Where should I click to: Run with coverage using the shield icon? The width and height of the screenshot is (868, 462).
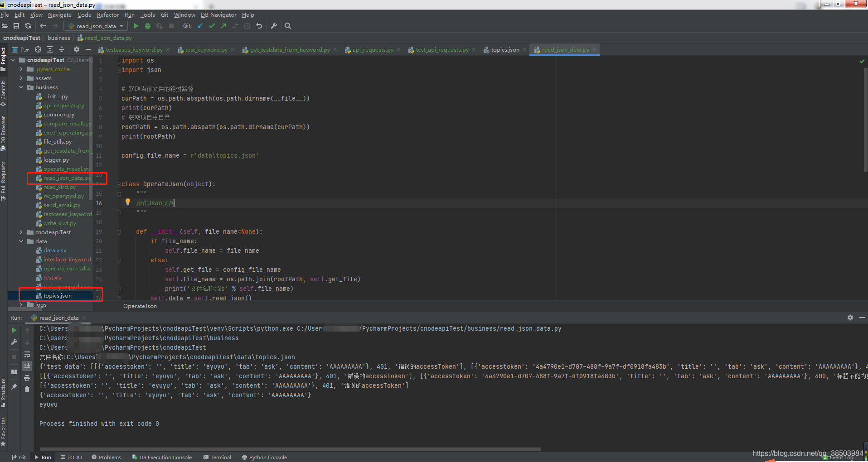(160, 26)
